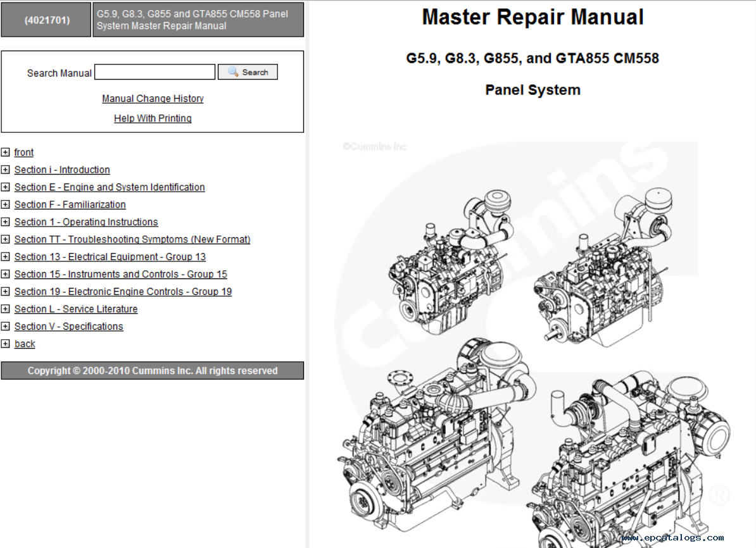
Task: Open Section V - Specifications link
Action: (68, 327)
